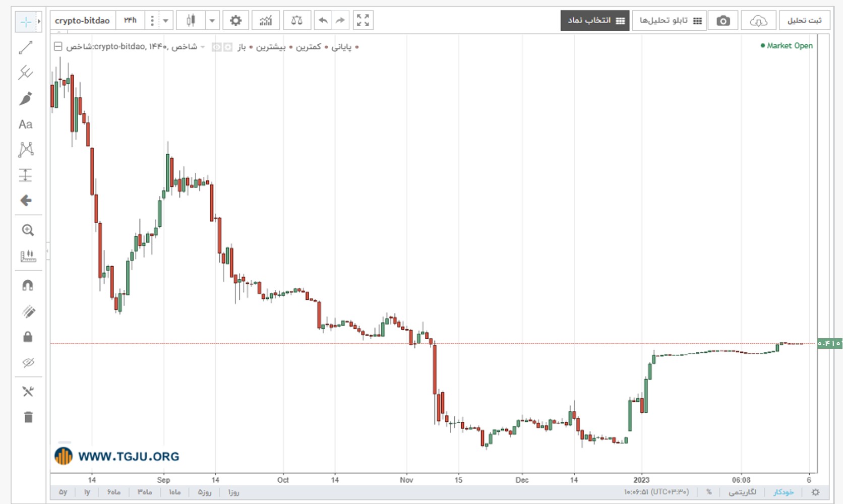The image size is (843, 504).
Task: Toggle auto scale (خودکار)
Action: (x=784, y=492)
